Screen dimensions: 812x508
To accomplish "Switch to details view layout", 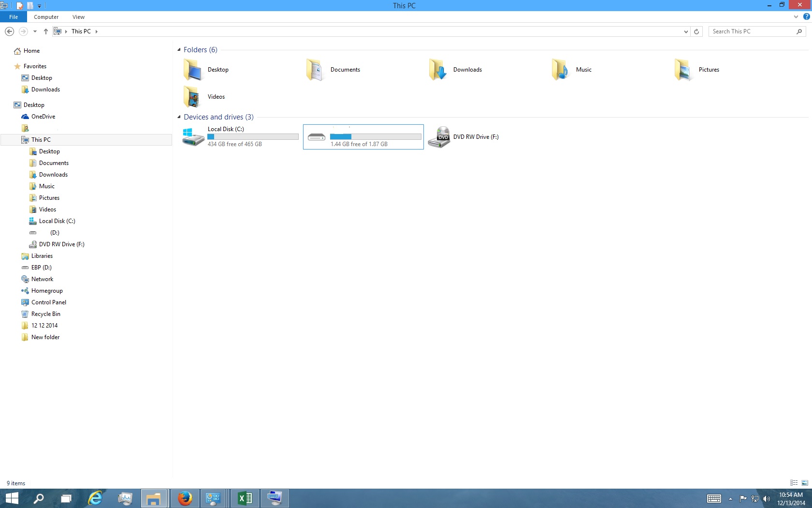I will [x=794, y=483].
